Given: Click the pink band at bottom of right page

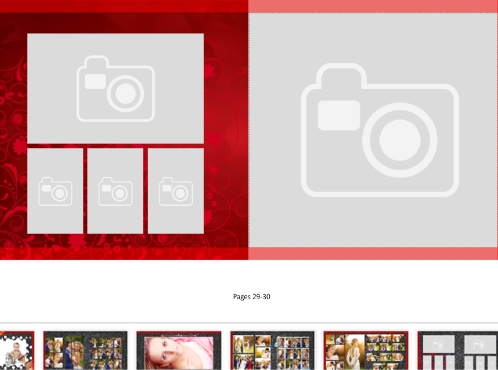Looking at the screenshot, I should click(373, 254).
